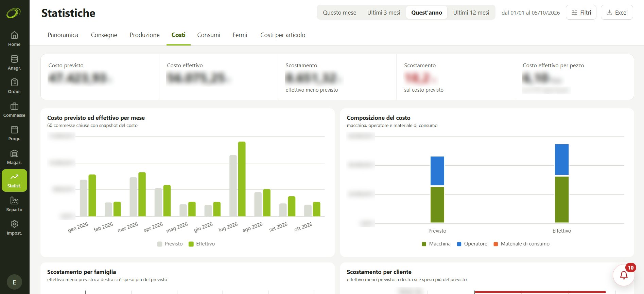Open the Home section in sidebar

point(14,39)
